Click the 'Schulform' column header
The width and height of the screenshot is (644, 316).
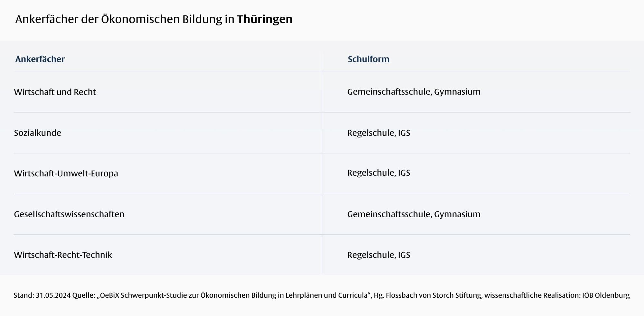click(368, 59)
